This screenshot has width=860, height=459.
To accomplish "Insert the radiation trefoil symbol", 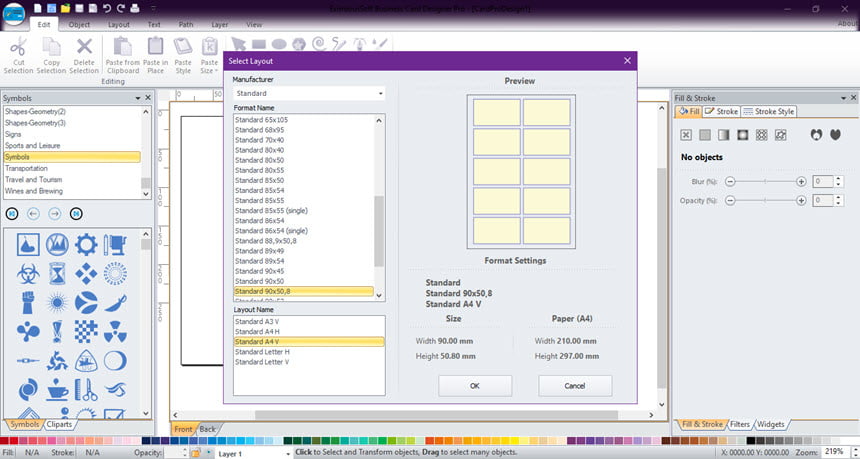I will point(115,331).
